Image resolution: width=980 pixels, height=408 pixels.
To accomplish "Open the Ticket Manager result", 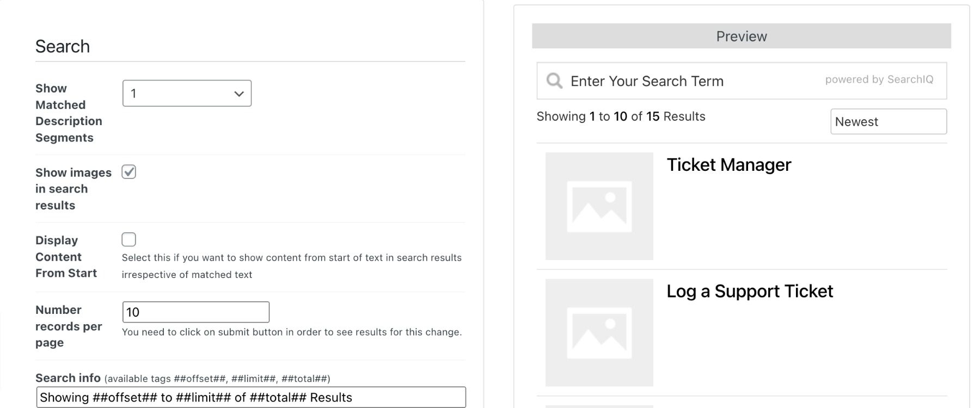I will [730, 165].
